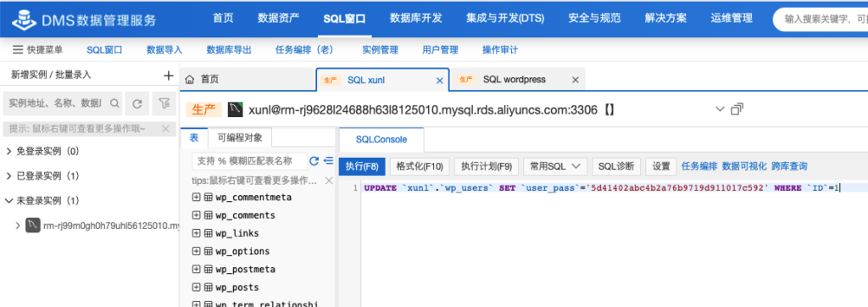The width and height of the screenshot is (868, 307).
Task: Open 集成与开发(DTS) menu
Action: pyautogui.click(x=505, y=19)
